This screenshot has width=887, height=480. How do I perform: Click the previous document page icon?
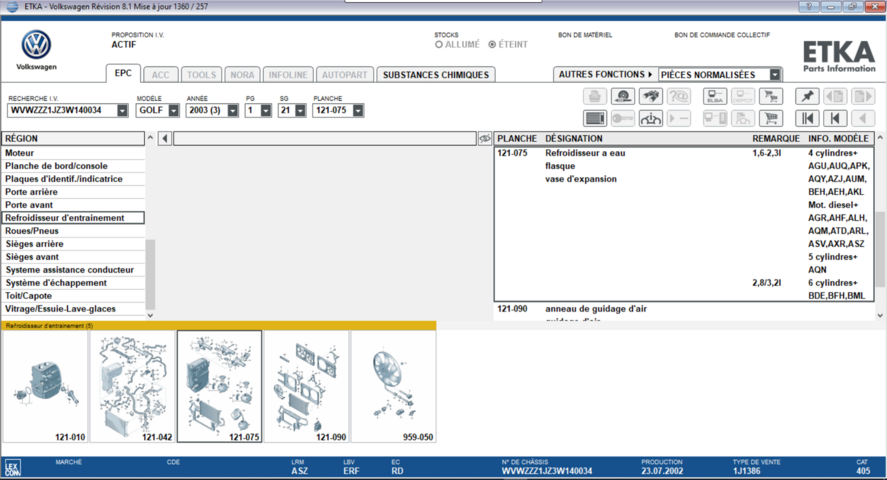point(836,96)
